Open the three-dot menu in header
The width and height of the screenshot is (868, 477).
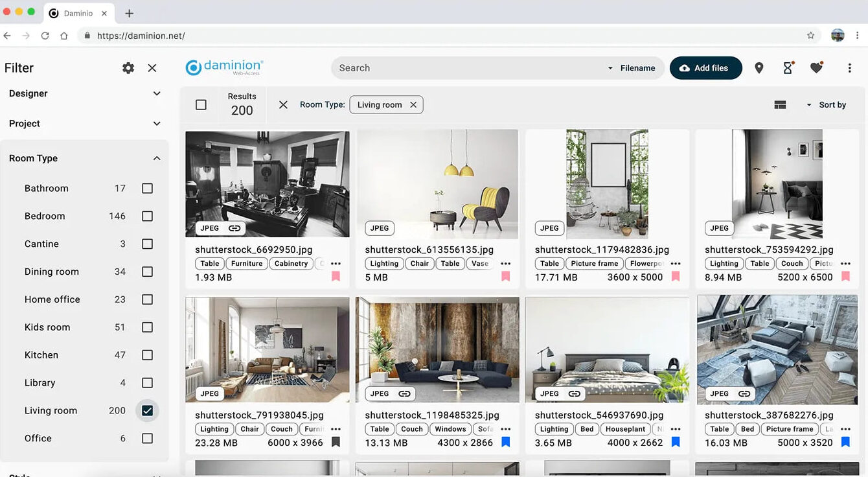pos(849,68)
